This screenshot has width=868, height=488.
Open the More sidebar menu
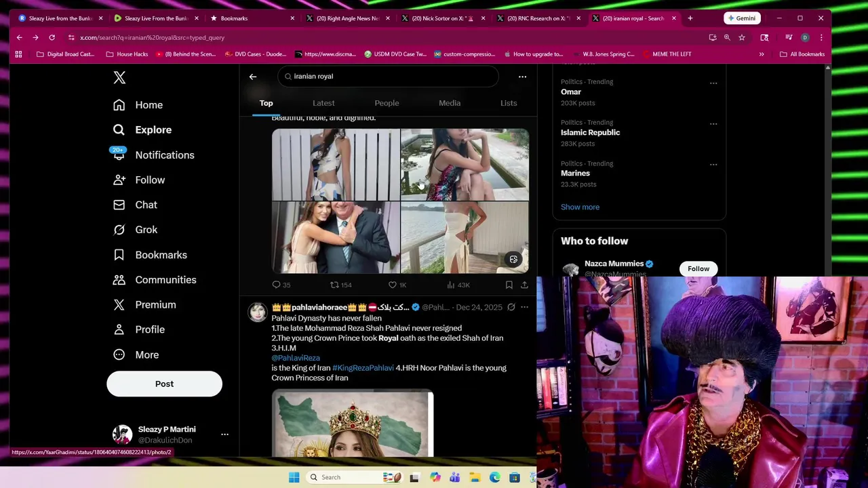(x=136, y=354)
